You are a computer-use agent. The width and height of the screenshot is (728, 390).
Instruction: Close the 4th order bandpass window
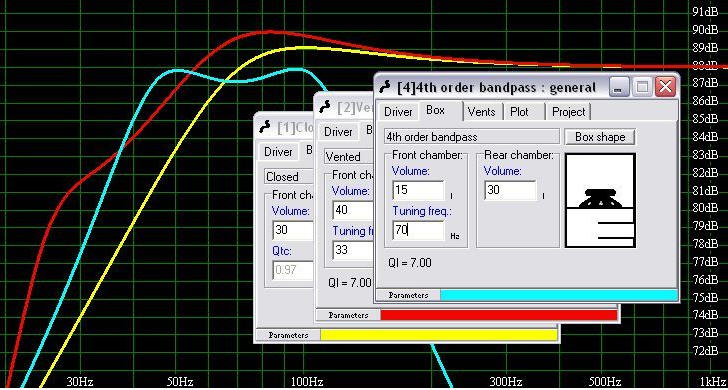(665, 86)
